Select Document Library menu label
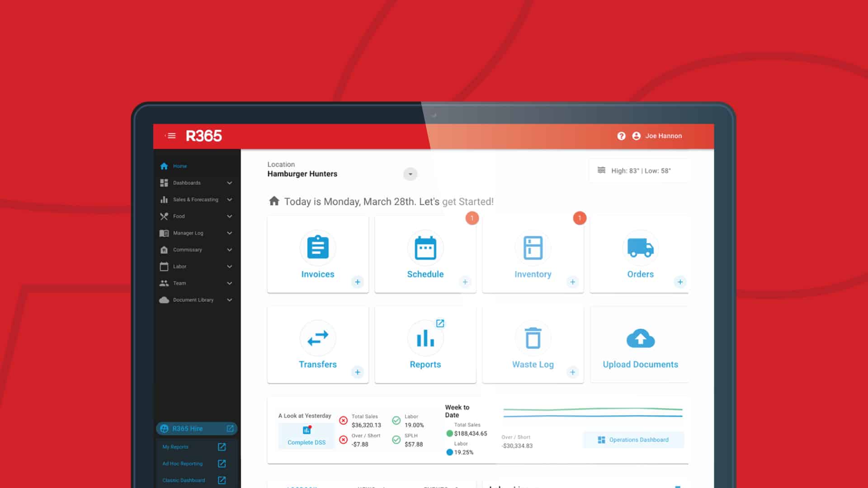 click(193, 300)
